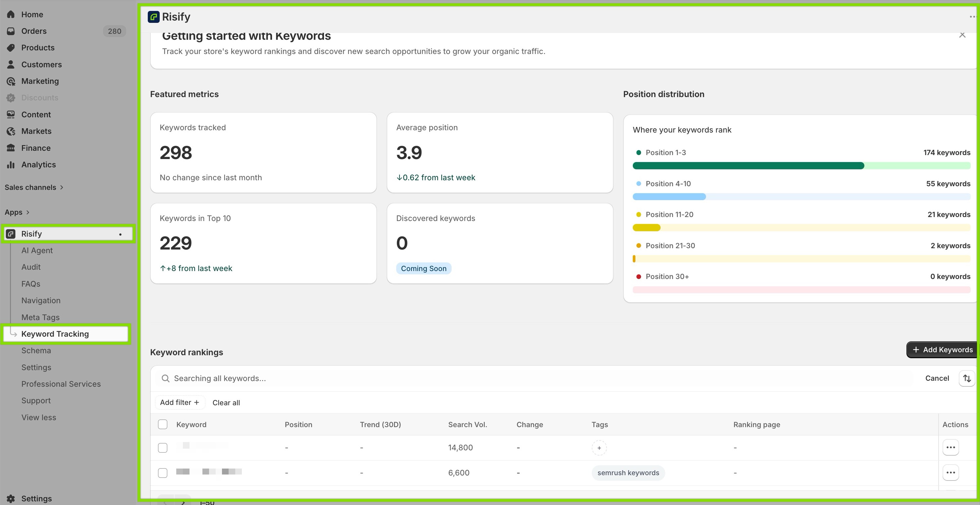
Task: Click the Keywords tracked 298 card
Action: [263, 153]
